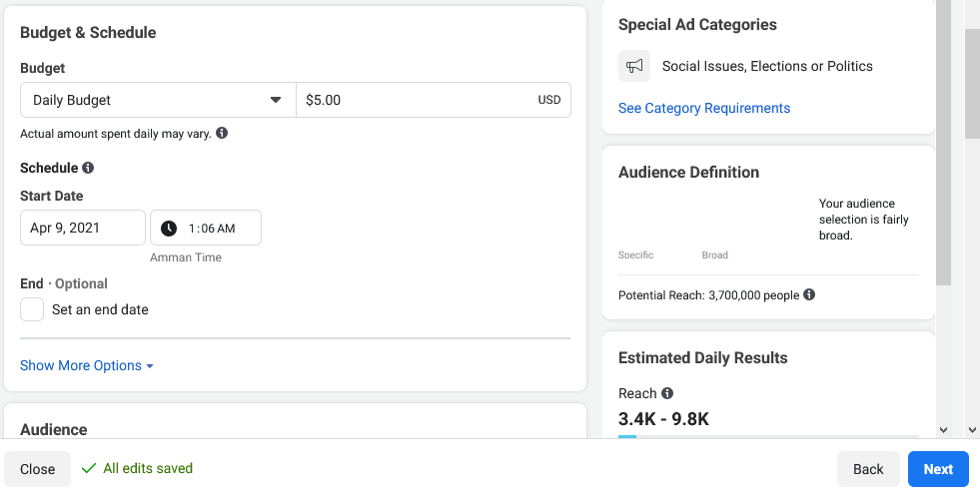Click the $5.00 budget amount field

pyautogui.click(x=434, y=100)
